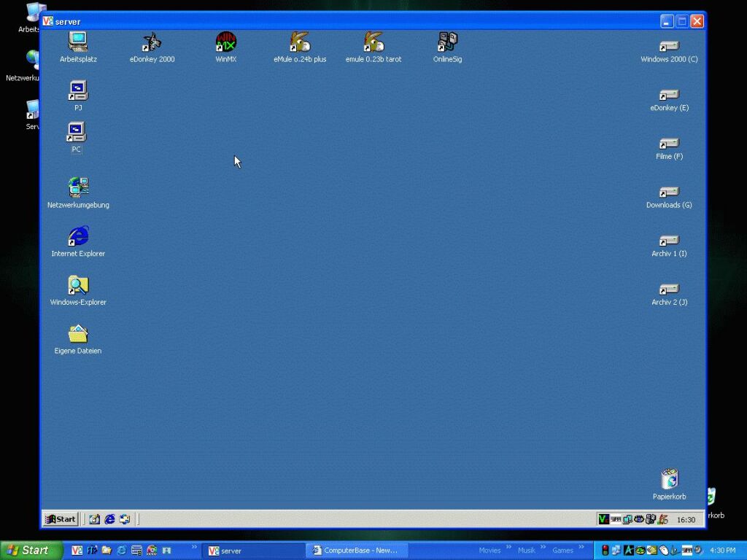Open the Movies toolbar on the taskbar

[489, 551]
